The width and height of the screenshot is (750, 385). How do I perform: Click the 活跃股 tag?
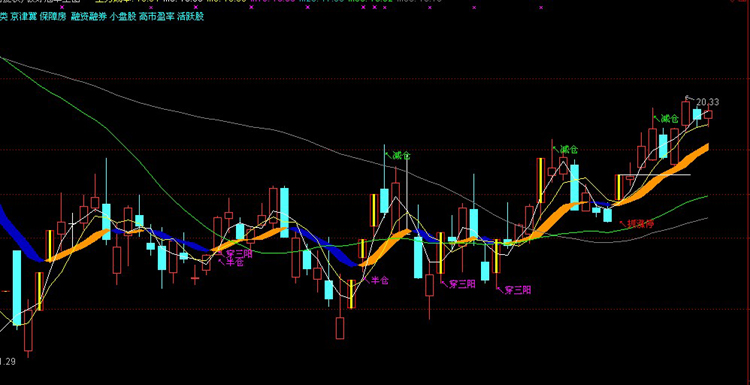190,17
